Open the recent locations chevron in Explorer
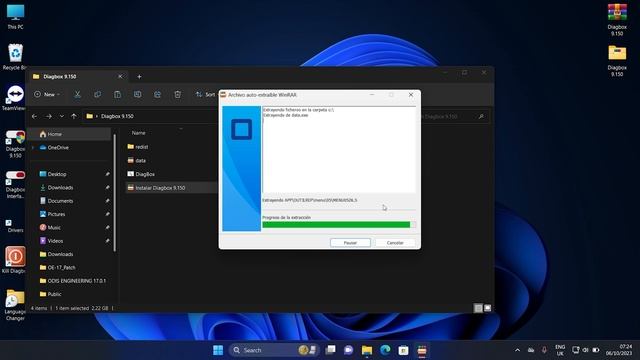 click(x=62, y=116)
